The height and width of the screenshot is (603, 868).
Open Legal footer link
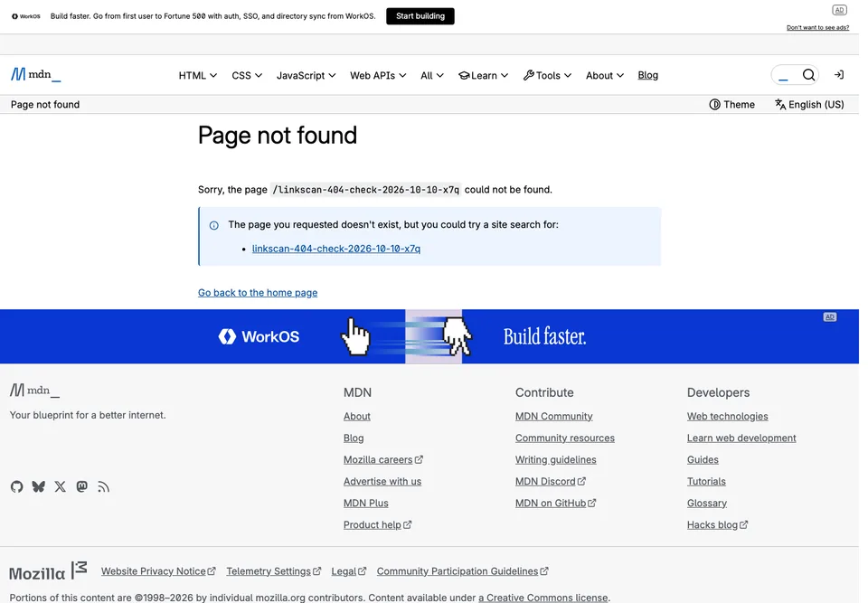click(x=348, y=571)
